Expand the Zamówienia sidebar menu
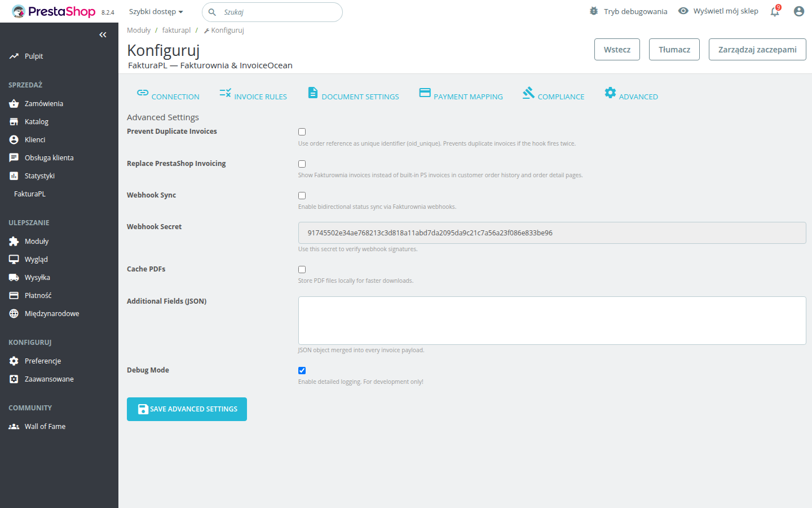The height and width of the screenshot is (508, 812). click(x=44, y=104)
